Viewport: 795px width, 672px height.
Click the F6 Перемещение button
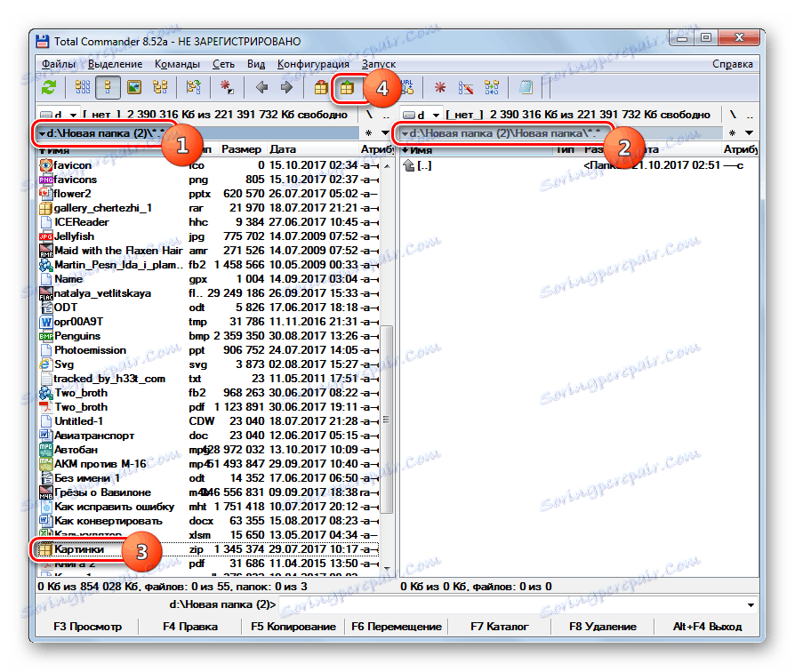[397, 627]
